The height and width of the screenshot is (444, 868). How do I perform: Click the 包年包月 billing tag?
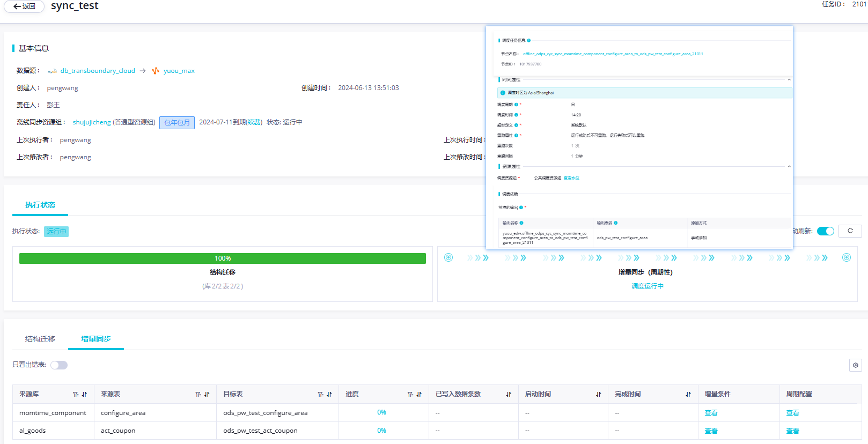point(177,123)
